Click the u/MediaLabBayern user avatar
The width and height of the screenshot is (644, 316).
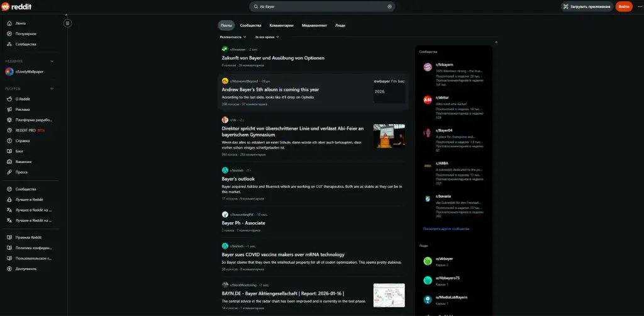tap(428, 300)
